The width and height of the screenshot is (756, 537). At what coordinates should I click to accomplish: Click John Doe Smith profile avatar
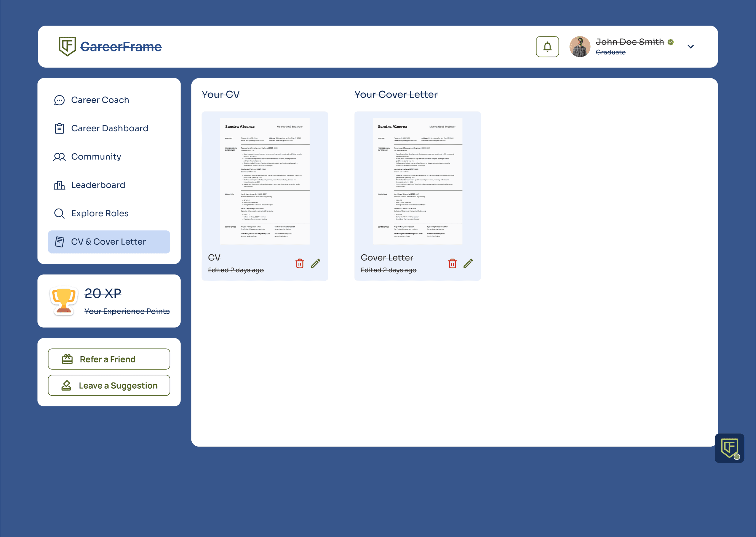pyautogui.click(x=580, y=47)
